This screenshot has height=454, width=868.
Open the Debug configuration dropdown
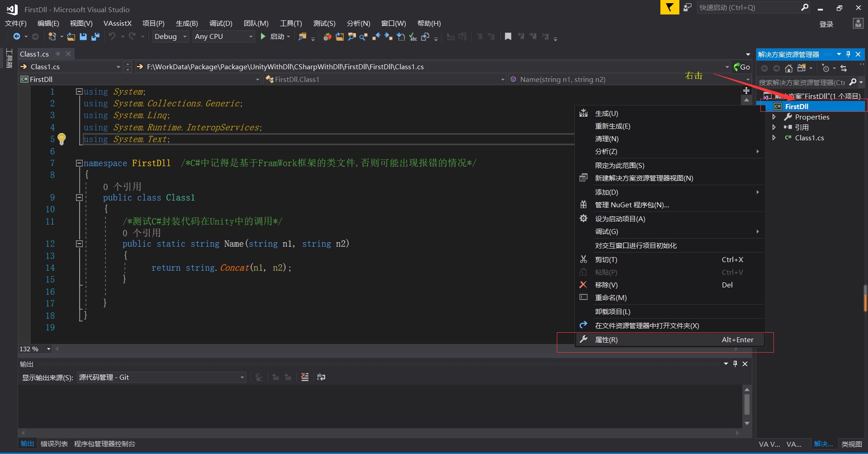point(170,37)
